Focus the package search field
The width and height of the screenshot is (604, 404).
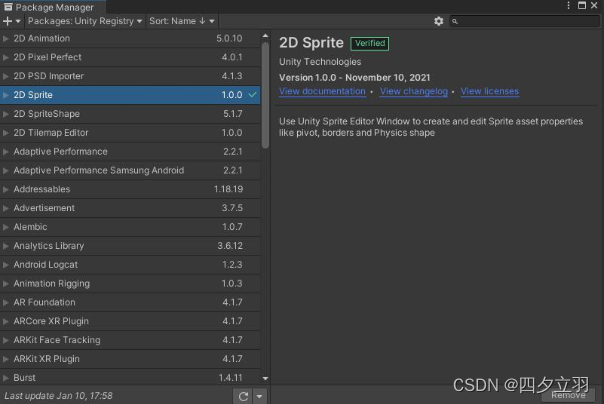524,21
